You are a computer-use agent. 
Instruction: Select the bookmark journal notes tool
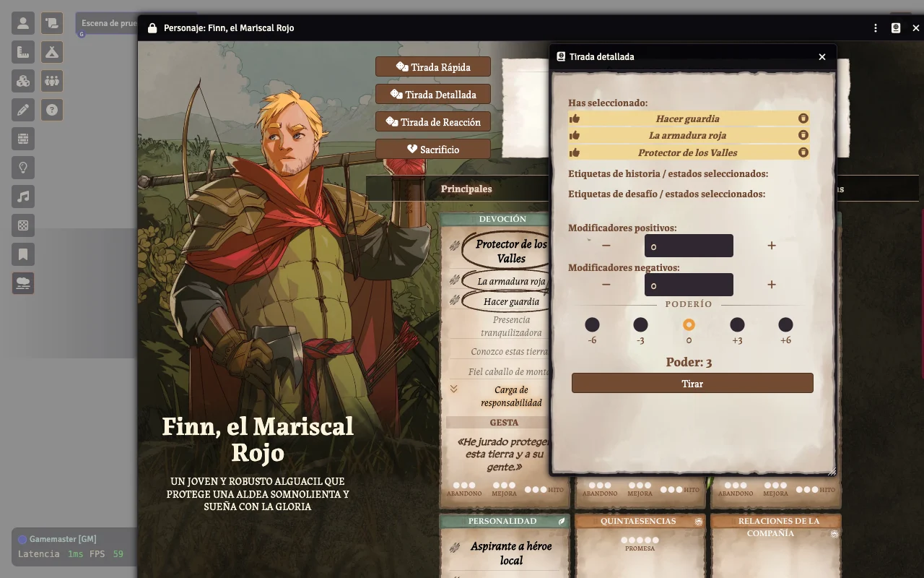click(23, 254)
